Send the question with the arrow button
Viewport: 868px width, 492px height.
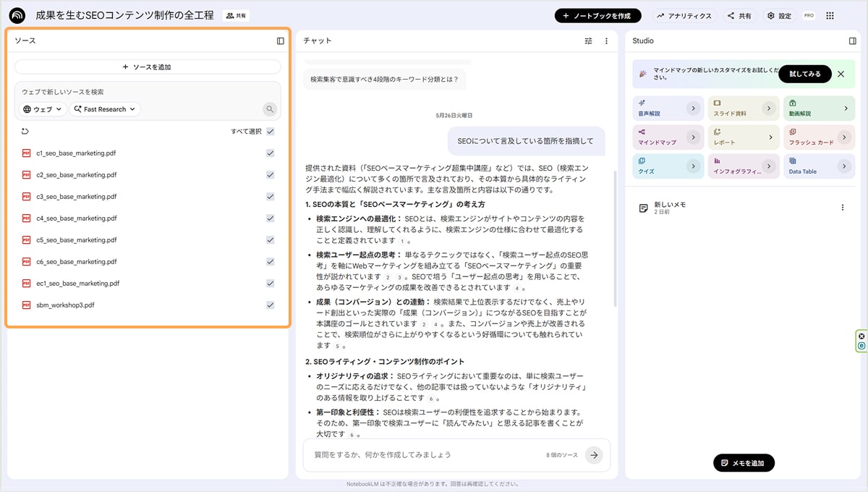point(594,455)
